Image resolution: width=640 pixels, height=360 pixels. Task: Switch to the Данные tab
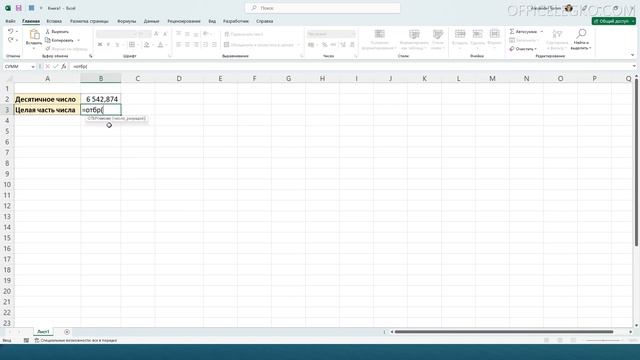point(151,21)
